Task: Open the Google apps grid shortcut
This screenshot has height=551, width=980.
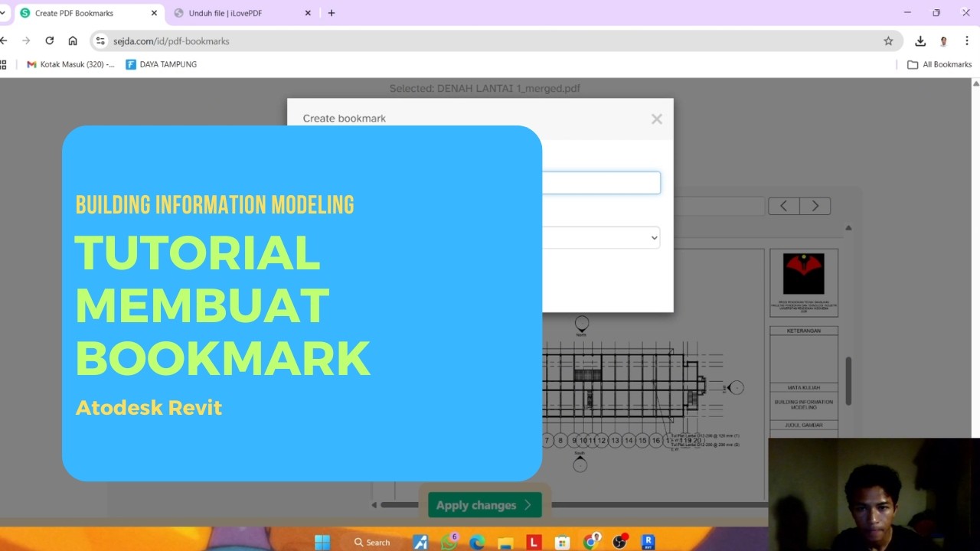Action: click(3, 64)
